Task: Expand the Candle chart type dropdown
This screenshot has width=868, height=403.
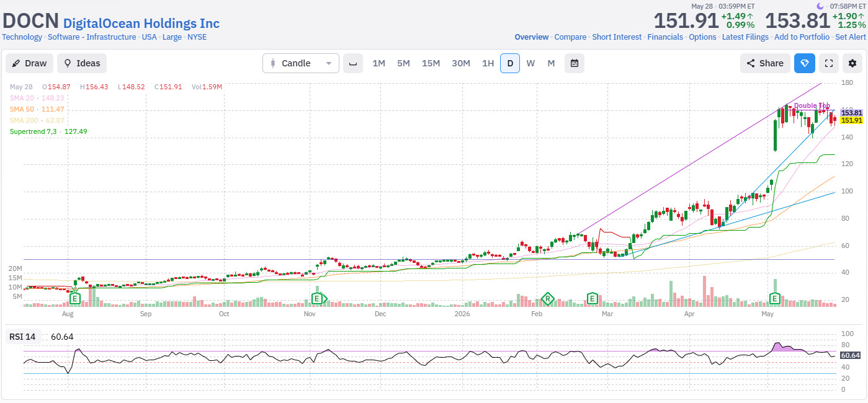Action: [301, 63]
